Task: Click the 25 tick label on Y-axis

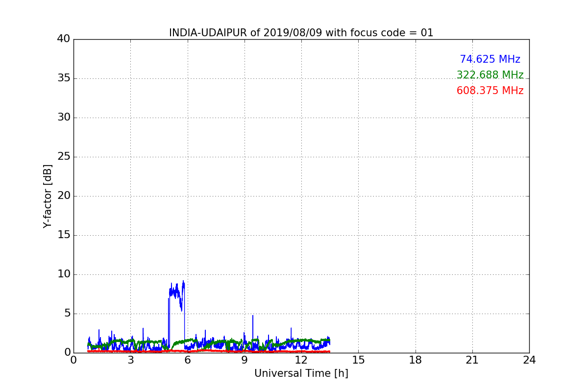Action: coord(64,157)
